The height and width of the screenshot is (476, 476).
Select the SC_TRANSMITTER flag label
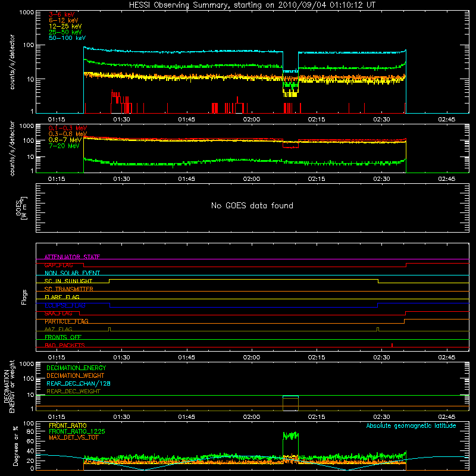tap(68, 289)
